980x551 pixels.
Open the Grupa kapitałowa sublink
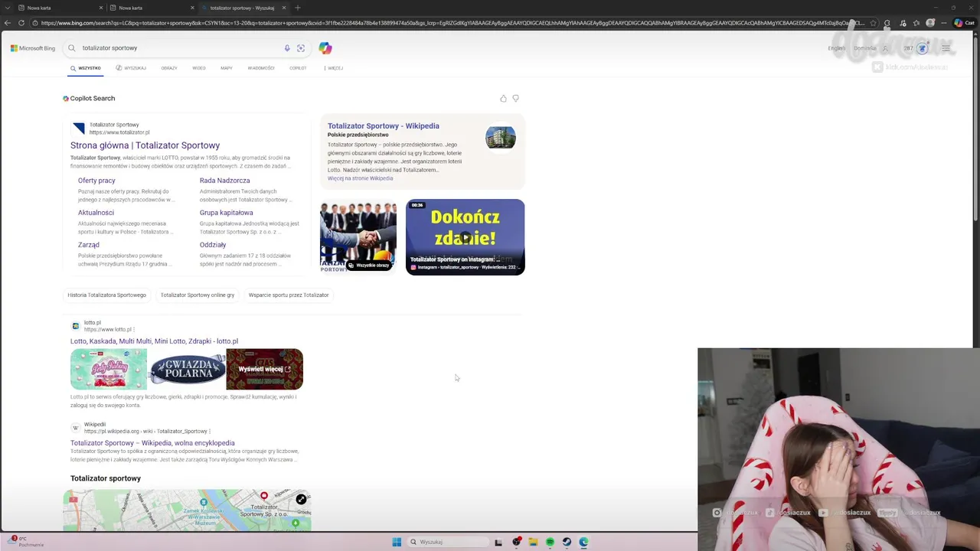tap(226, 213)
